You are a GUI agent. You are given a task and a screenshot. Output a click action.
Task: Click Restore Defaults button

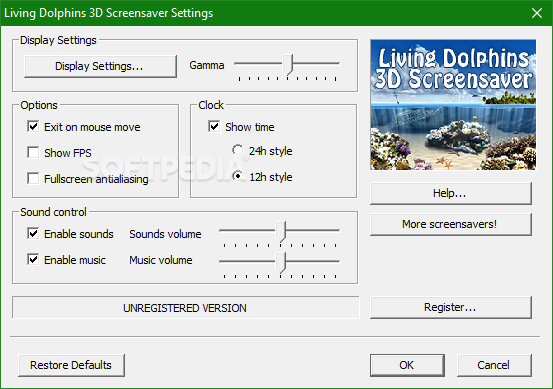pyautogui.click(x=71, y=365)
